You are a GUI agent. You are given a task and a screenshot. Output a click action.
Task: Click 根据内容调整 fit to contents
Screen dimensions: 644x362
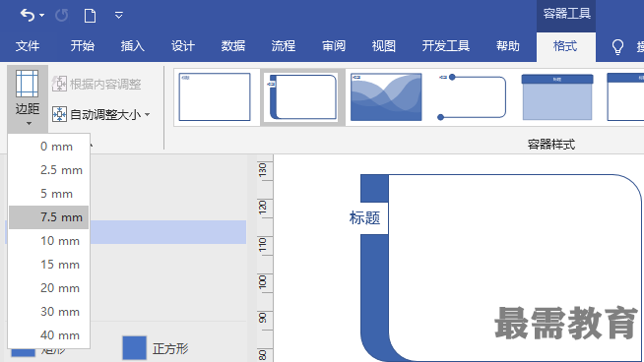[97, 84]
